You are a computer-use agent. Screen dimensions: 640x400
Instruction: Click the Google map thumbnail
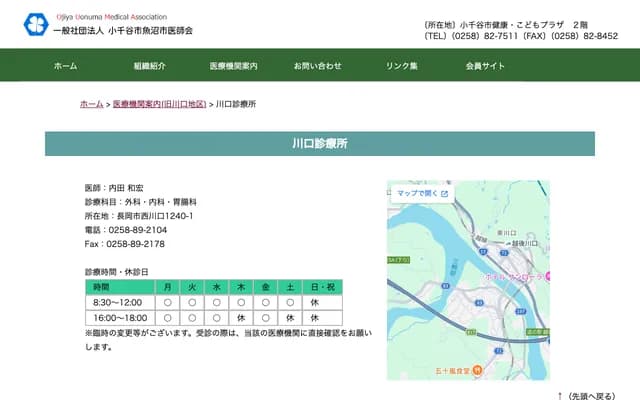point(468,300)
